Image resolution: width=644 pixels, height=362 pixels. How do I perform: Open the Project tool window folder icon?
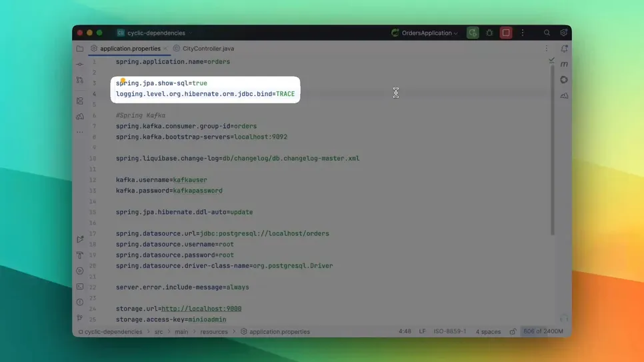[x=80, y=49]
